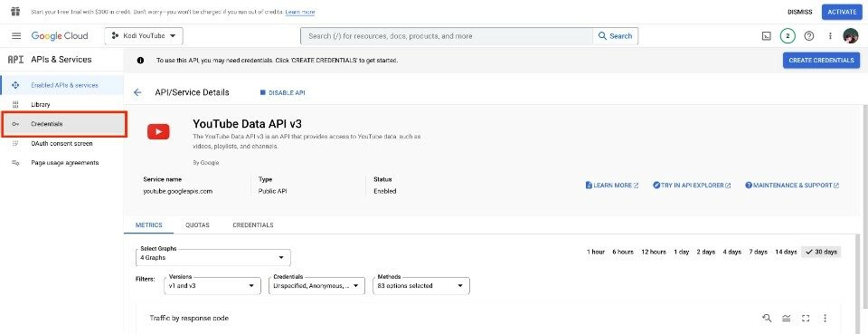Expand the Versions filter dropdown
The image size is (868, 334).
click(212, 286)
